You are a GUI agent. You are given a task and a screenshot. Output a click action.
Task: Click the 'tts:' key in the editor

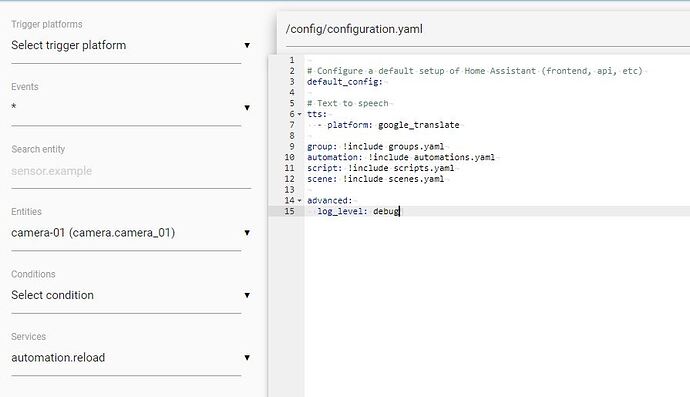coord(317,114)
